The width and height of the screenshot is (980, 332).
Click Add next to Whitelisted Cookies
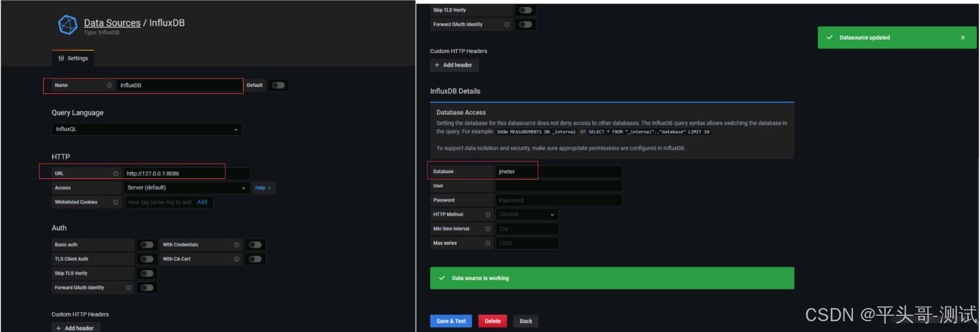(x=202, y=202)
